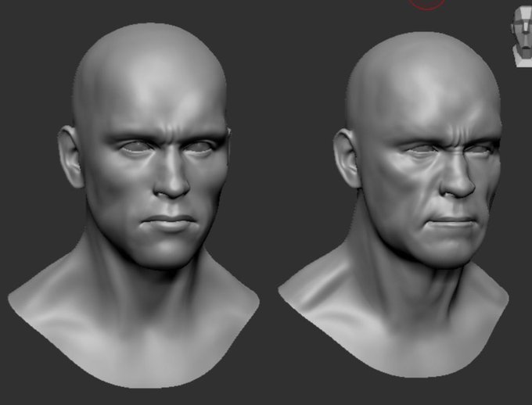Click the right sculpted head bust
This screenshot has height=405, width=532.
click(394, 205)
